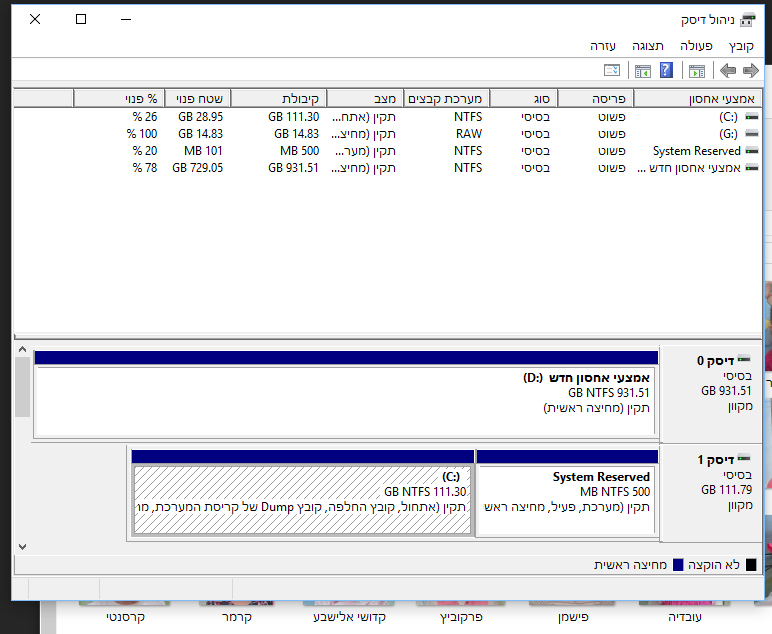Image resolution: width=772 pixels, height=634 pixels.
Task: Click the GB 729.05 free space cell
Action: click(x=197, y=168)
